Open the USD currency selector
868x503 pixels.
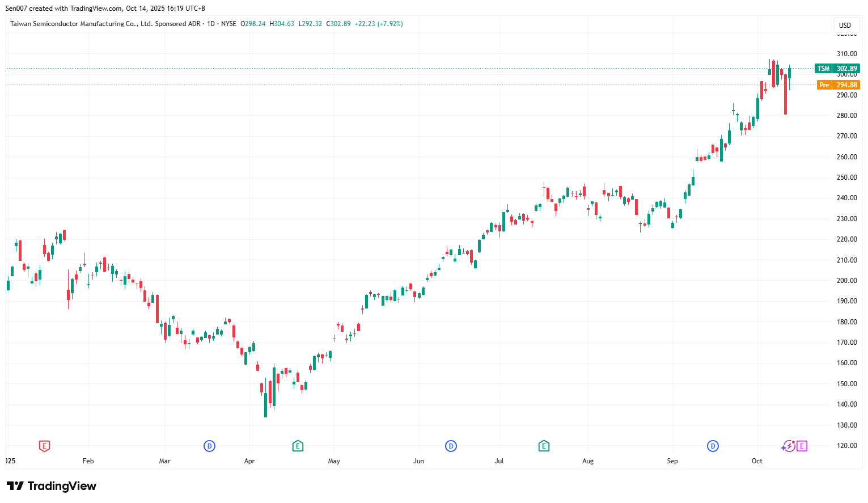845,25
